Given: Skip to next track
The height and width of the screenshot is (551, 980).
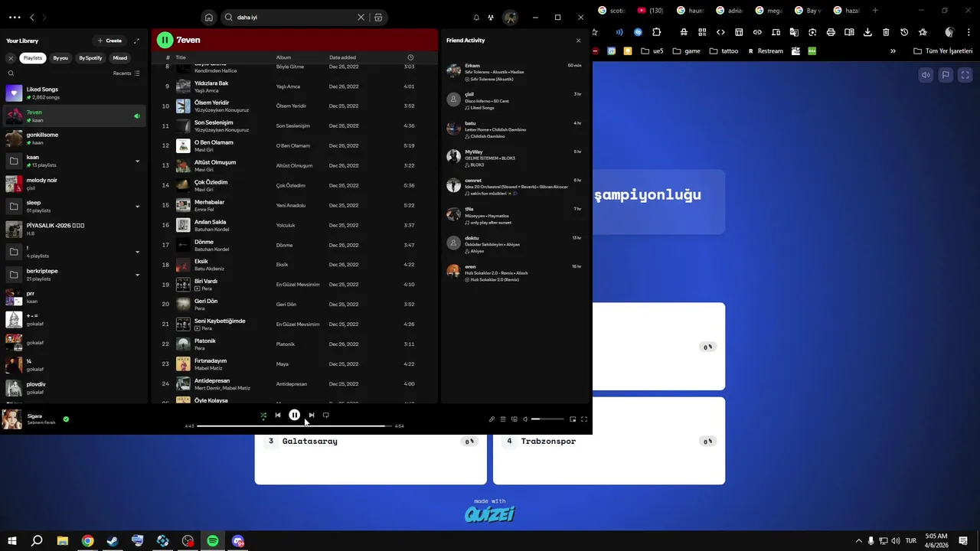Looking at the screenshot, I should pyautogui.click(x=311, y=416).
